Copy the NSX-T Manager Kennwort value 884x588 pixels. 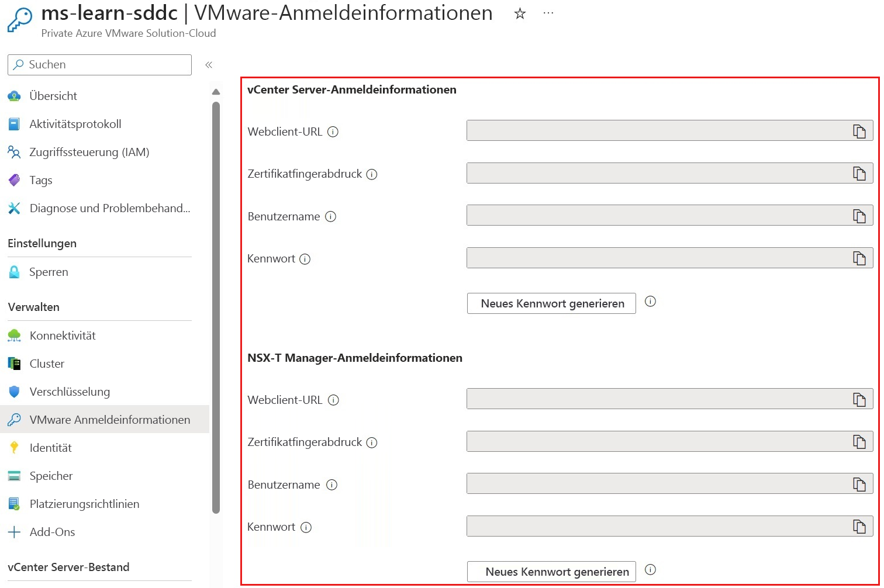[859, 525]
